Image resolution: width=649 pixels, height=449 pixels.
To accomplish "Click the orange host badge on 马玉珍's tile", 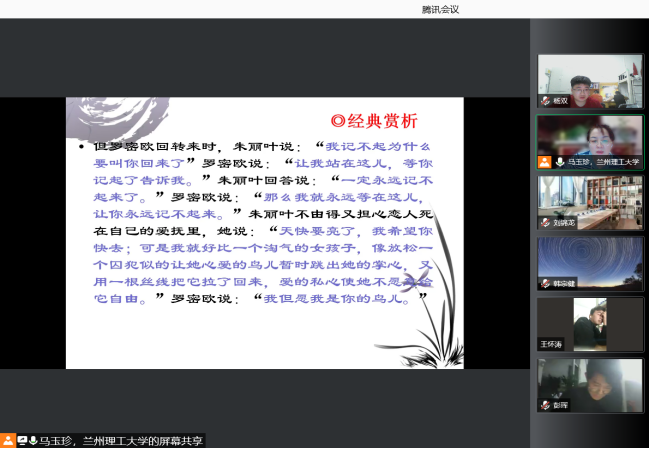I will pyautogui.click(x=545, y=162).
